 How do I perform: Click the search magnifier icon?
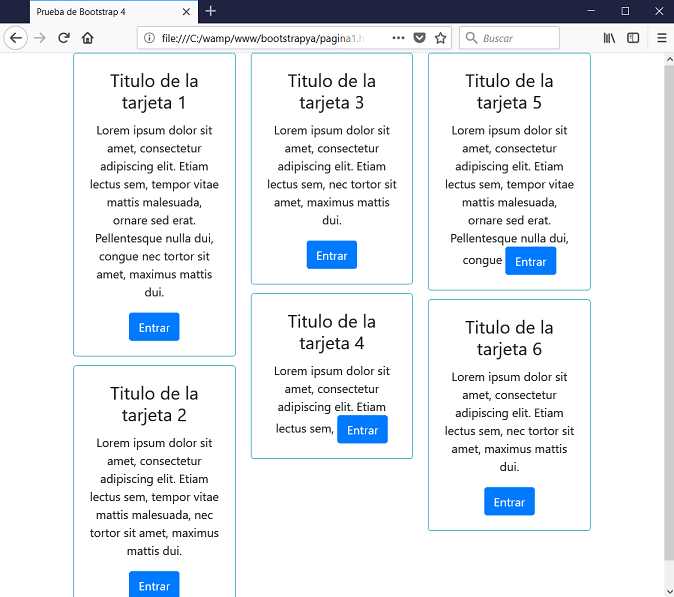471,38
